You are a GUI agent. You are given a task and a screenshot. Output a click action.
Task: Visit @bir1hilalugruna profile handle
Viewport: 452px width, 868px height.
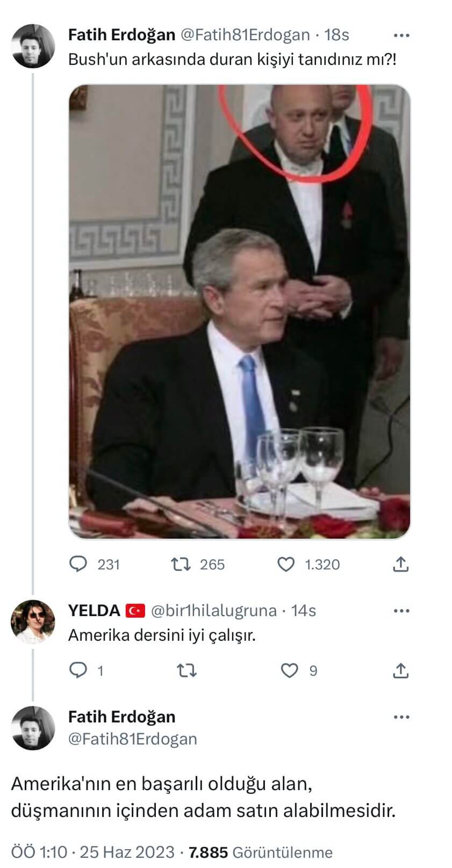pos(213,611)
